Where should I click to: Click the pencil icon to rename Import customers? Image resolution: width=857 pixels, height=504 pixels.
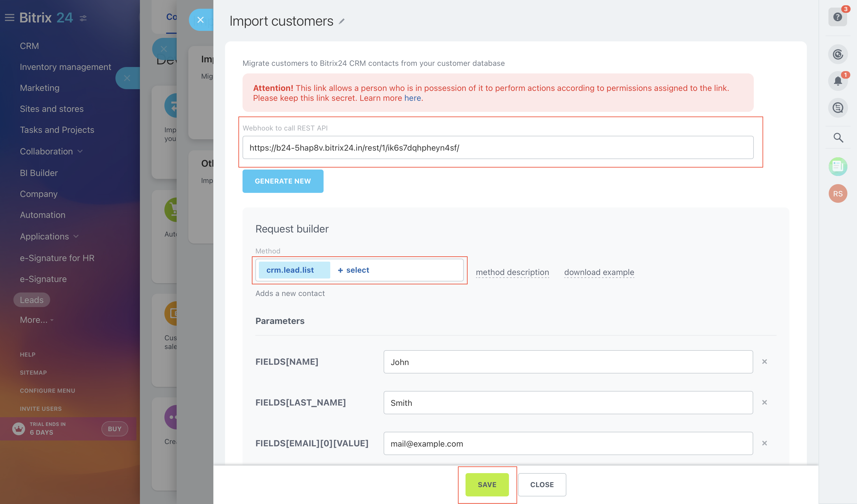[x=342, y=21]
